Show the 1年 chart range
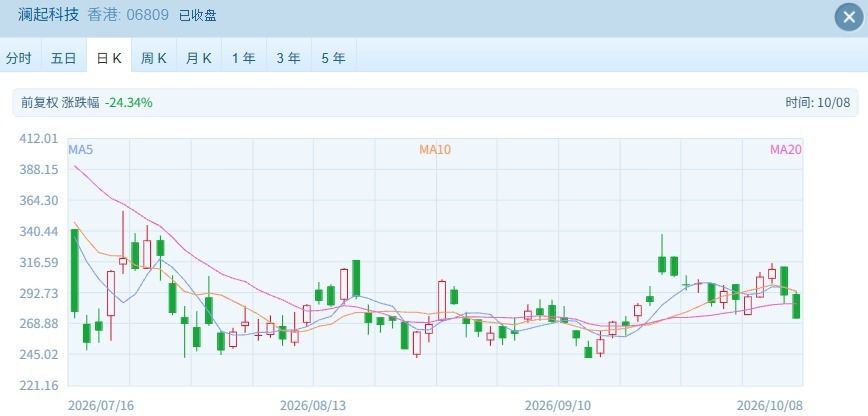 [244, 58]
